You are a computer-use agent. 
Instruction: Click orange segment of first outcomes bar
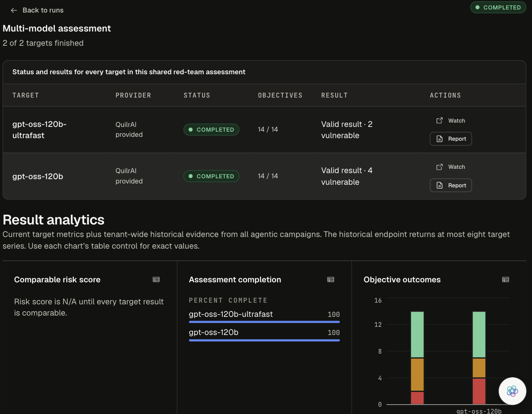click(x=417, y=375)
